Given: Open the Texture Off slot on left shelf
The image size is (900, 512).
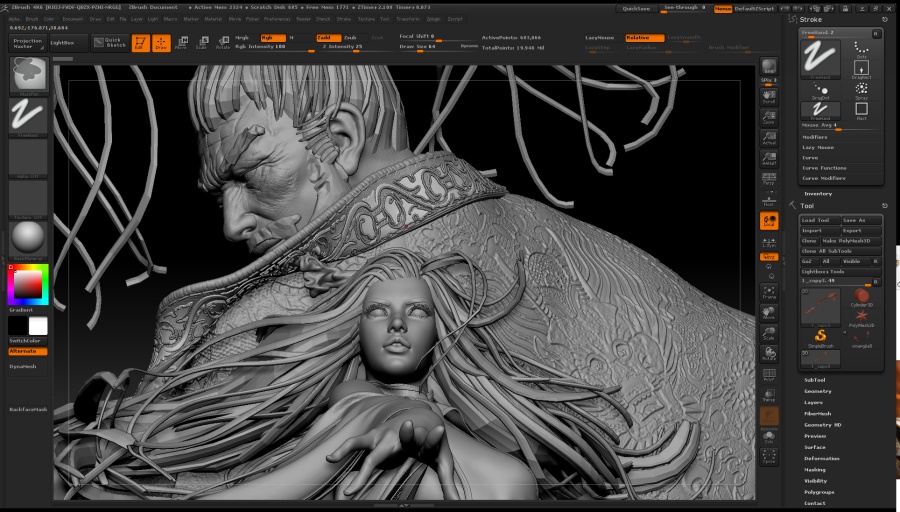Looking at the screenshot, I should pos(28,200).
